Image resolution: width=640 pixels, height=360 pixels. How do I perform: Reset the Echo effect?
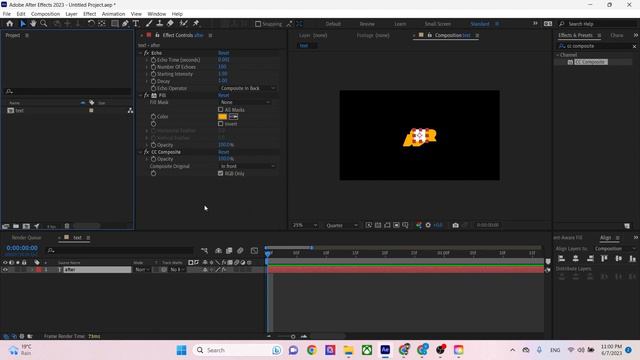tap(224, 53)
